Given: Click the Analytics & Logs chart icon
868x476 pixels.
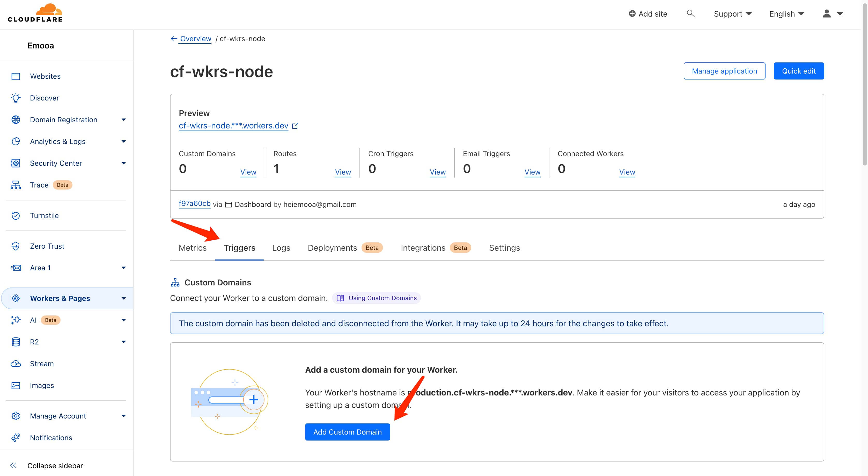Looking at the screenshot, I should tap(16, 141).
